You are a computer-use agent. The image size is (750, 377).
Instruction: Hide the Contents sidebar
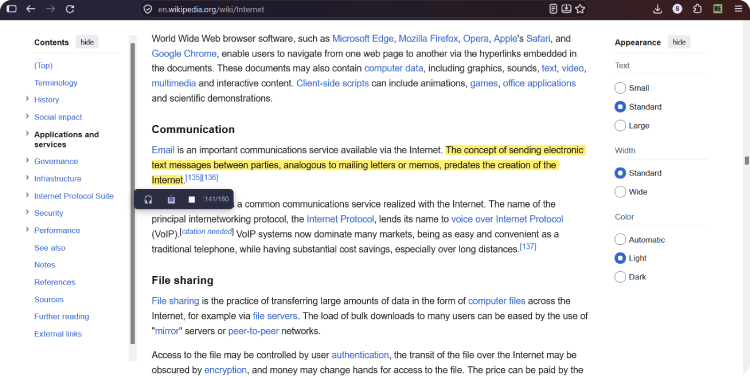click(87, 42)
